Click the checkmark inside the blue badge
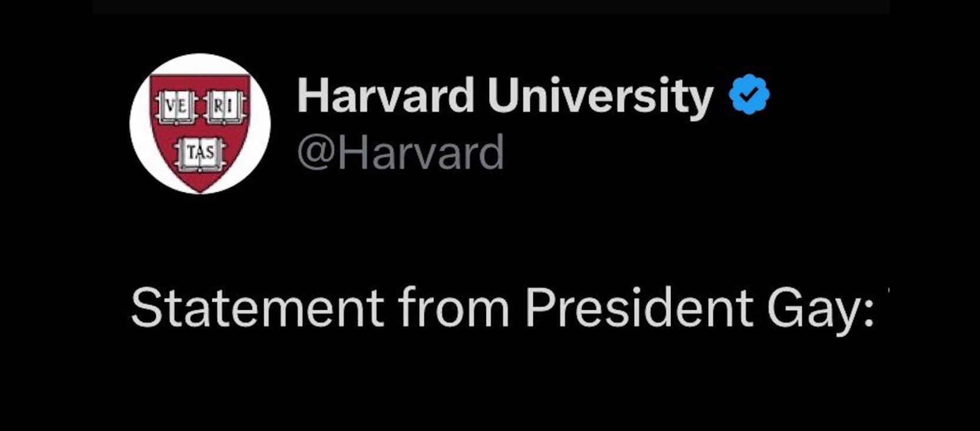The image size is (980, 431). (749, 94)
